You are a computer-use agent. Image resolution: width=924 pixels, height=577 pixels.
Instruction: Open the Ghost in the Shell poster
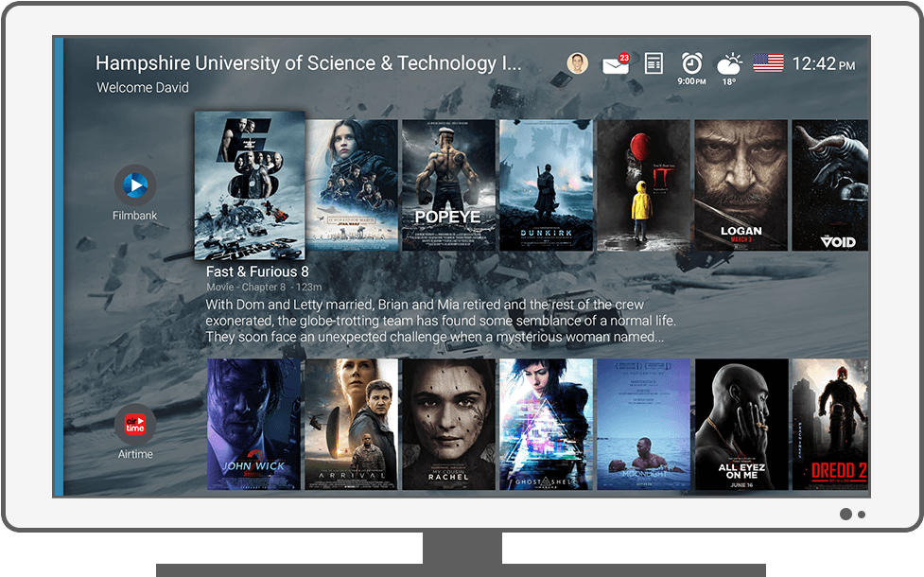click(547, 425)
